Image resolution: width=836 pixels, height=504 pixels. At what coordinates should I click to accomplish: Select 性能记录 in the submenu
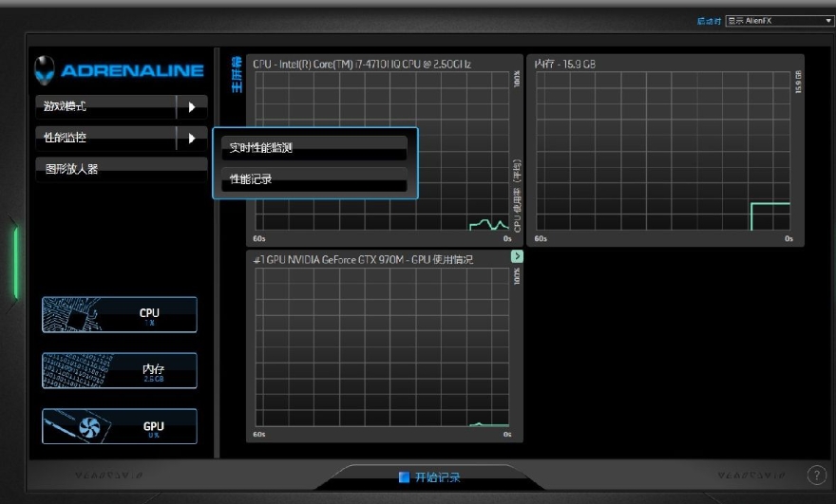pos(314,179)
